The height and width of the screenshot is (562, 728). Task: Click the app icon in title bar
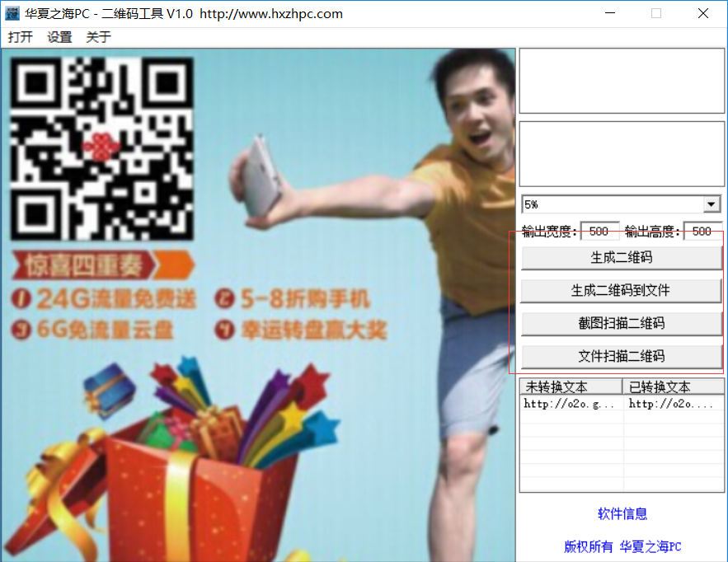click(x=12, y=13)
